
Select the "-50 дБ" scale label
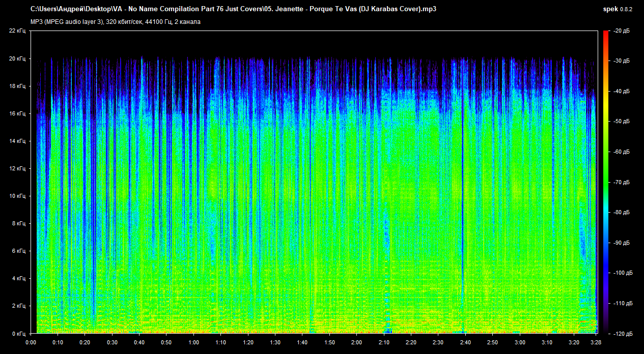pyautogui.click(x=622, y=122)
